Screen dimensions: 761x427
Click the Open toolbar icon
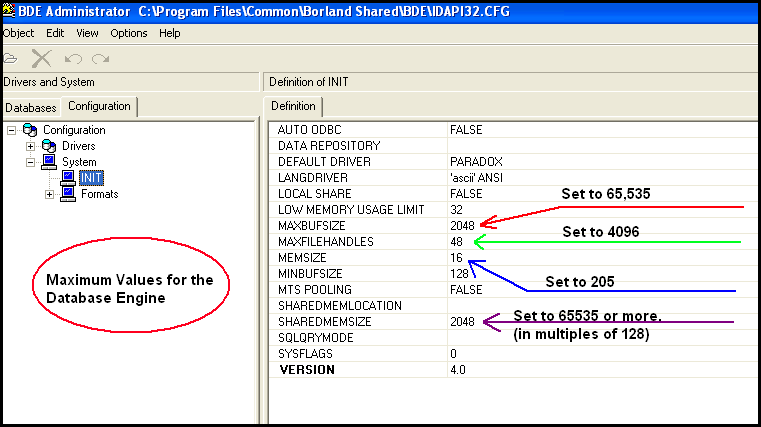click(x=10, y=58)
